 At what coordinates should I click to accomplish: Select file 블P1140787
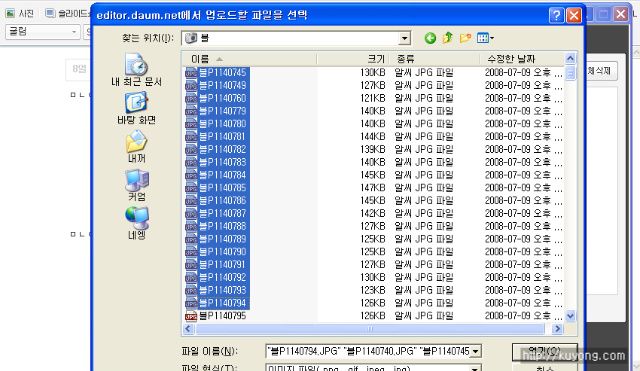222,213
